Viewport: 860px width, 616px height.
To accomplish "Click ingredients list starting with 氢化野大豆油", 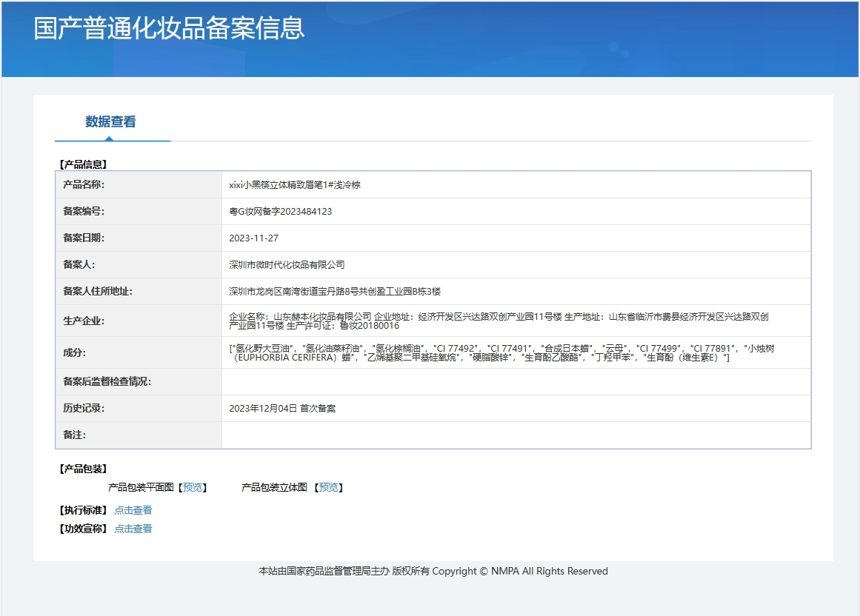I will (x=501, y=353).
